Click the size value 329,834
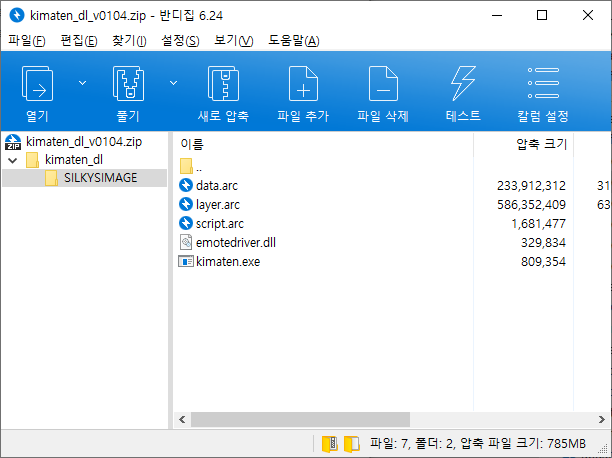Viewport: 612px width, 458px height. pyautogui.click(x=543, y=242)
